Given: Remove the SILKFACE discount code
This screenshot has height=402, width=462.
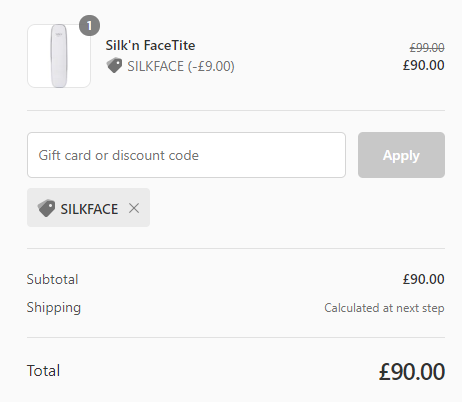Looking at the screenshot, I should click(134, 208).
